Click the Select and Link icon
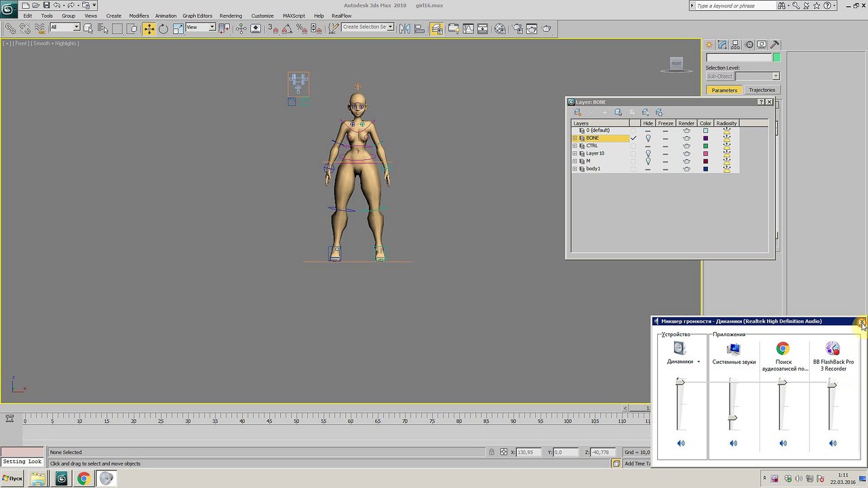 pos(10,28)
